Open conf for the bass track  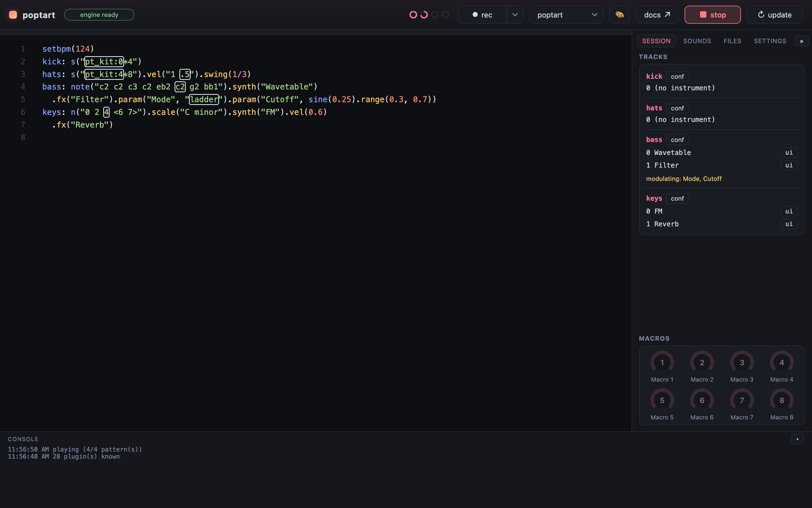[677, 140]
